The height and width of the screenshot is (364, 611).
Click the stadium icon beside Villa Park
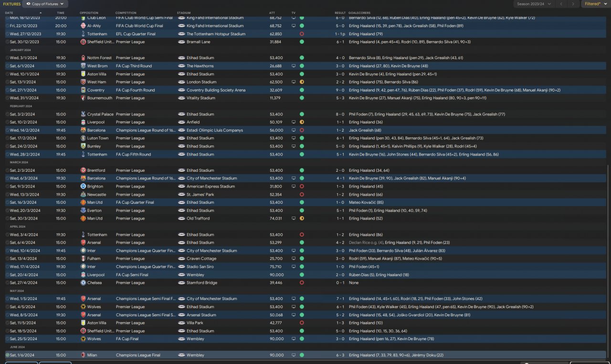[181, 322]
